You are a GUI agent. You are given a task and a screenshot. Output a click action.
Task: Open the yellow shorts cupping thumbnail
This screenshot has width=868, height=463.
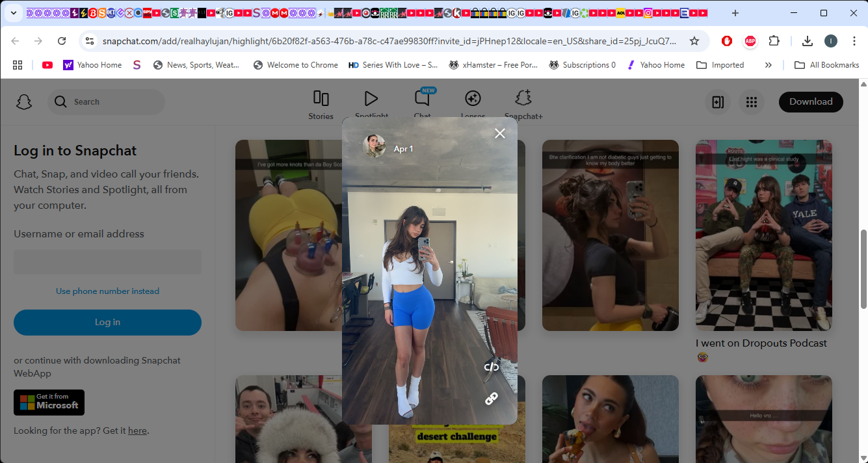pyautogui.click(x=288, y=235)
